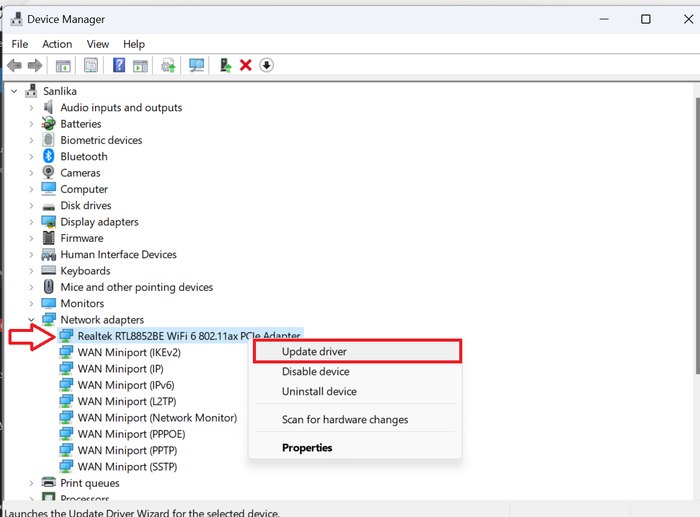Screen dimensions: 700x517
Task: Open the blue Help question-mark icon
Action: pyautogui.click(x=119, y=65)
